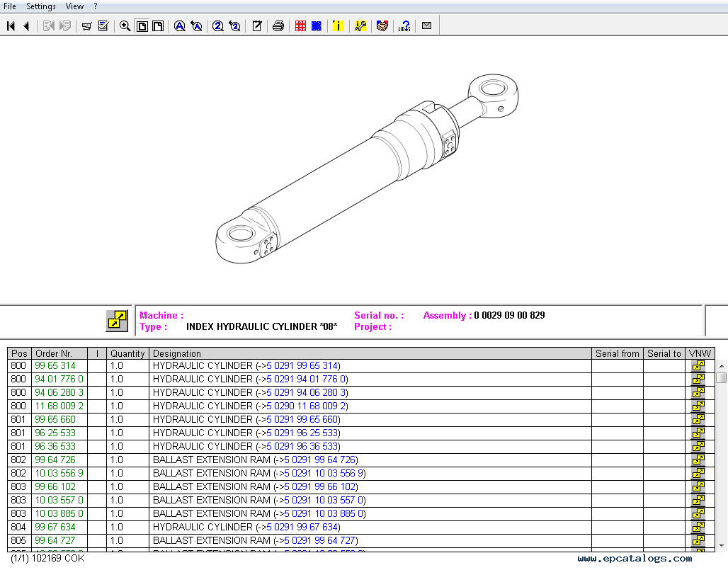Open the View menu
728x570 pixels.
[x=74, y=6]
